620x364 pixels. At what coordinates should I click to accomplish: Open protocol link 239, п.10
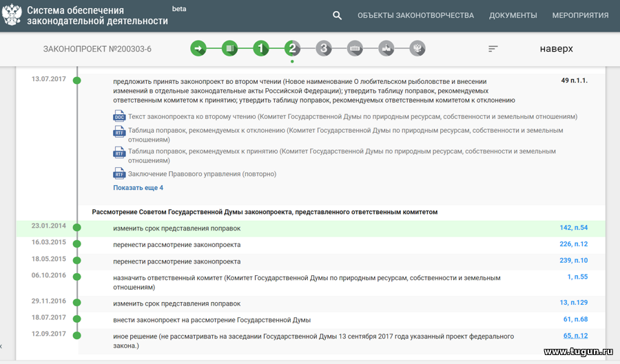(x=573, y=261)
